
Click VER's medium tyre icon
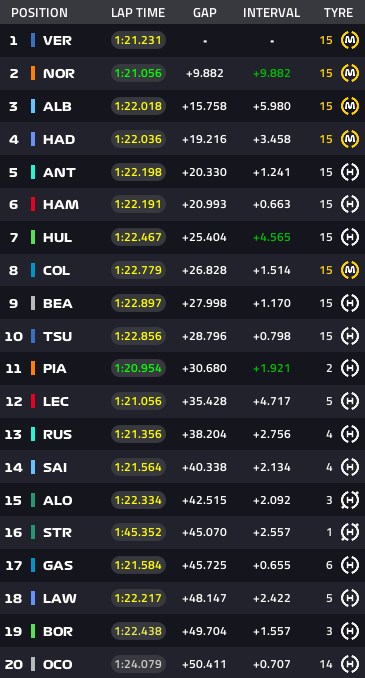pos(350,40)
